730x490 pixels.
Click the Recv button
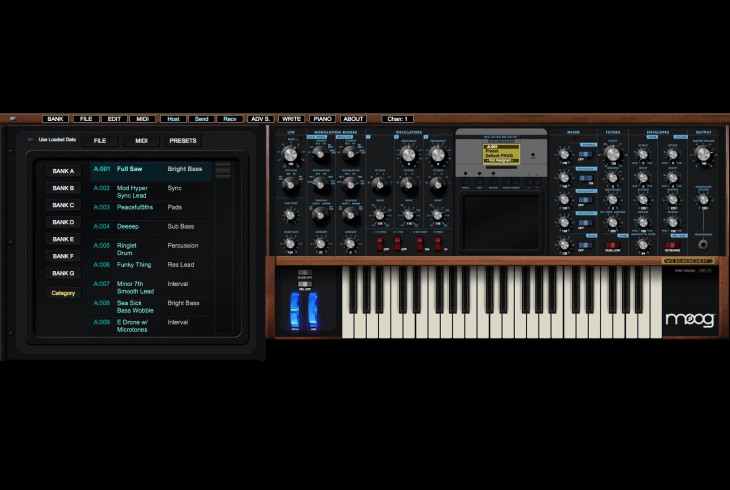pyautogui.click(x=230, y=119)
